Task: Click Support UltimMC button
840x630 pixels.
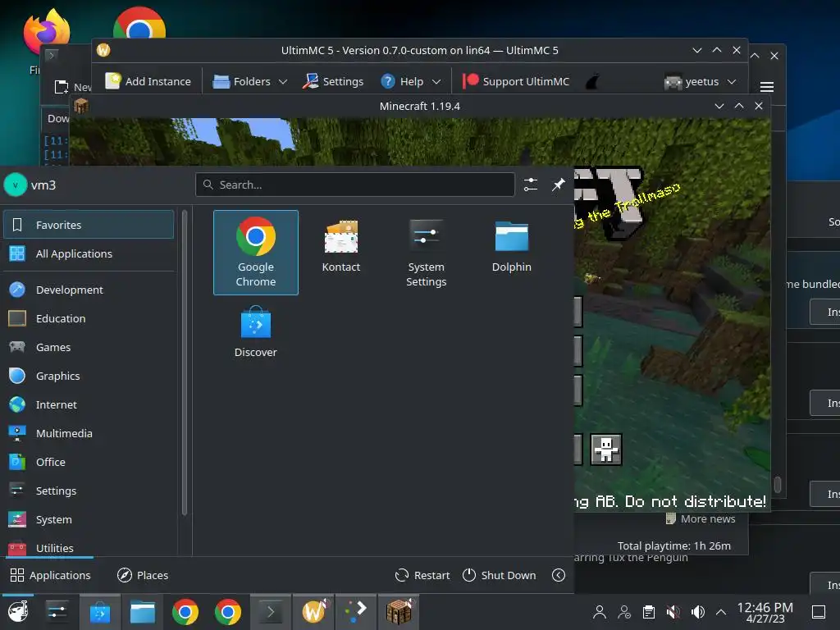Action: click(x=516, y=81)
